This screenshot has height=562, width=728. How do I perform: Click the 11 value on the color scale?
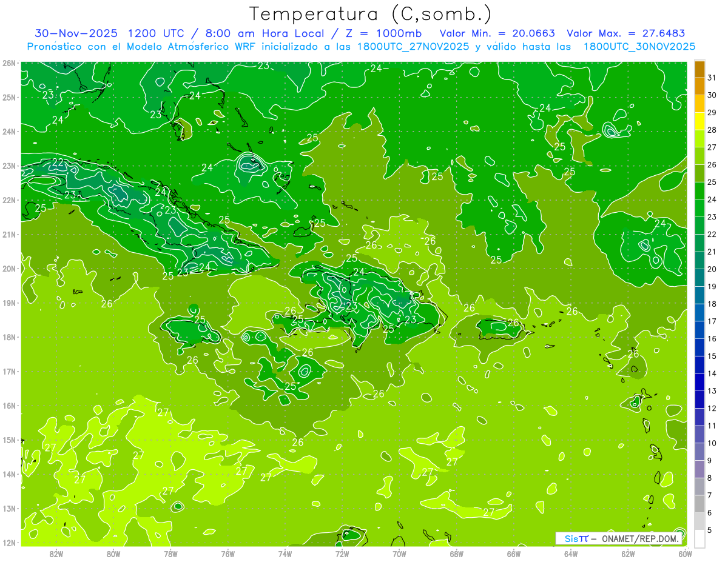pos(712,426)
